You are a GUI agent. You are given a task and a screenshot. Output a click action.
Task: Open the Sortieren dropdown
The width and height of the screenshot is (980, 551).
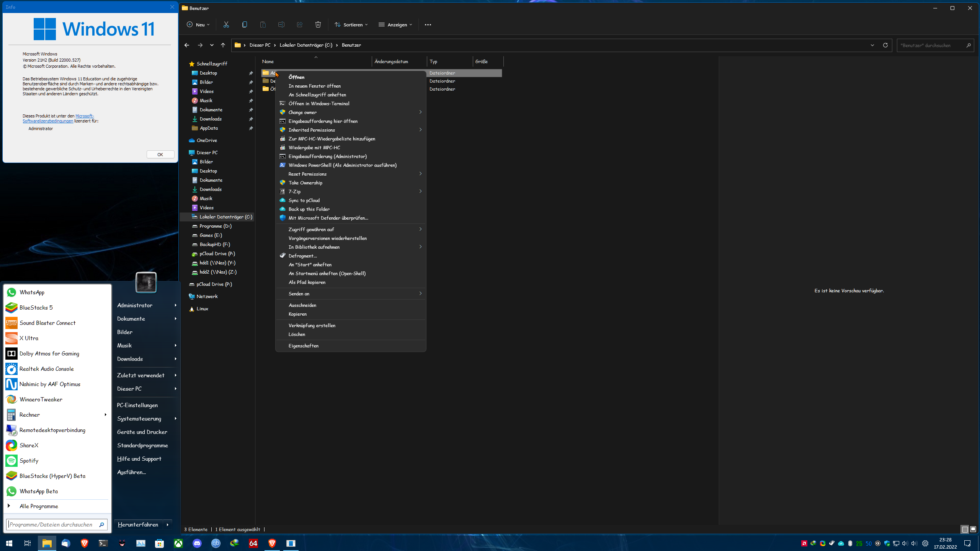(351, 24)
